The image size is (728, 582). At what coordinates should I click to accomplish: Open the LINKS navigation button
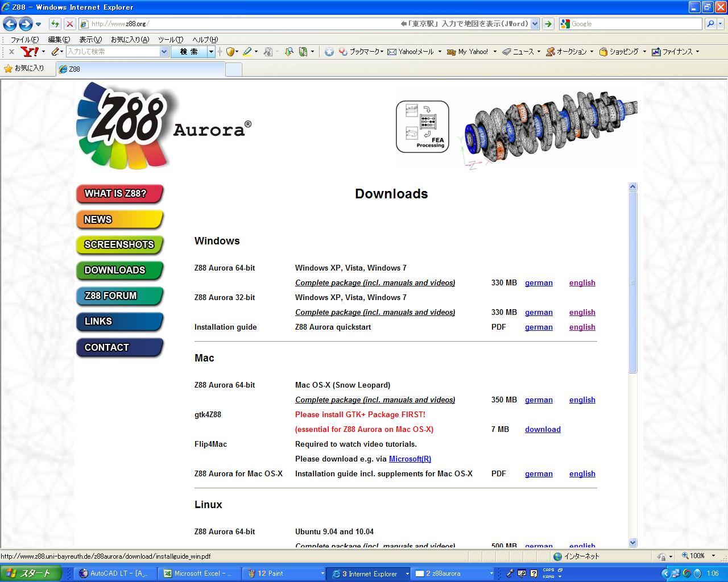tap(119, 322)
